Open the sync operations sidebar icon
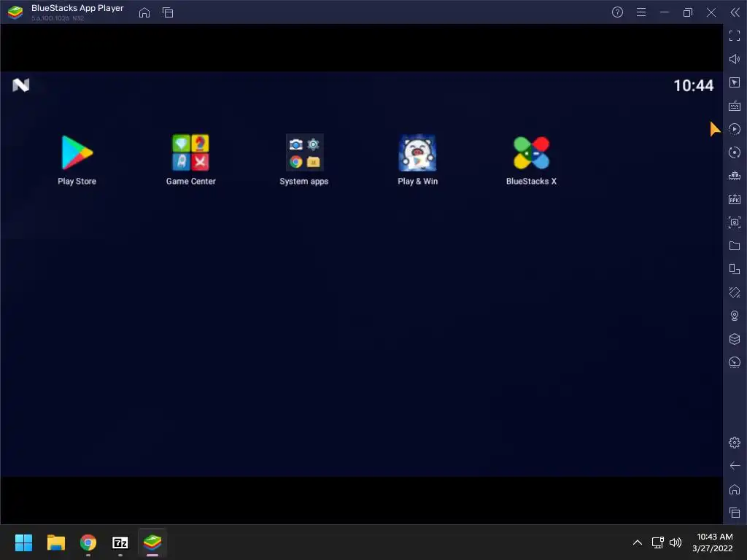This screenshot has height=560, width=747. (x=735, y=152)
